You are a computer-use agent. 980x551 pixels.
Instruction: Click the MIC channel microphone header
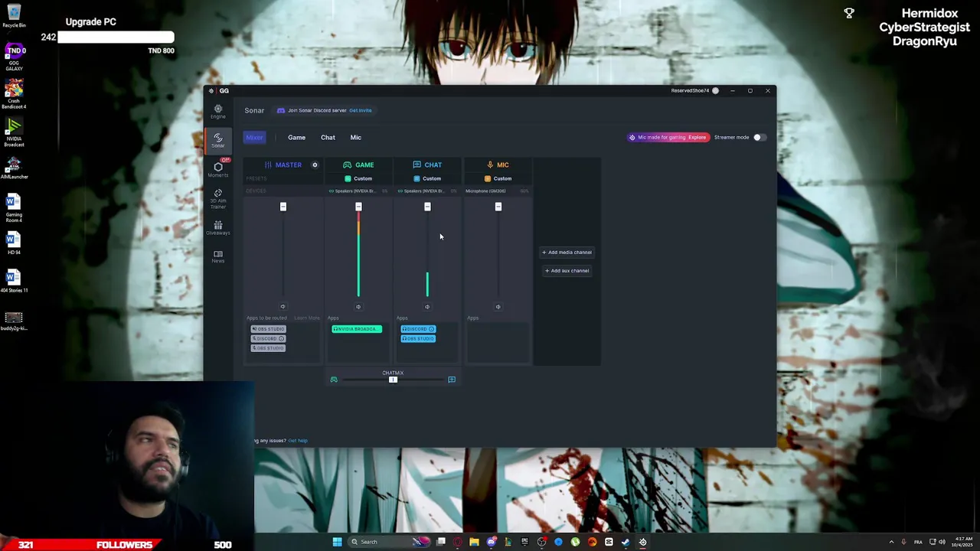[x=498, y=165]
